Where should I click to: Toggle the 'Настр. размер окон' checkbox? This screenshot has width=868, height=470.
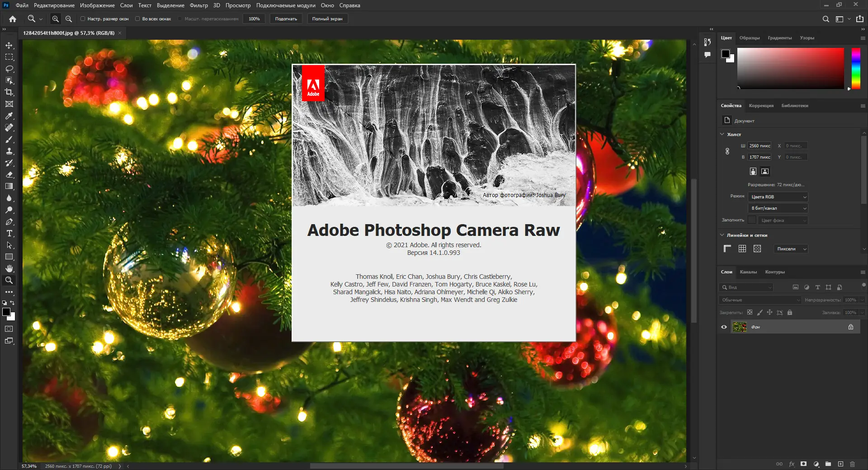pos(83,19)
